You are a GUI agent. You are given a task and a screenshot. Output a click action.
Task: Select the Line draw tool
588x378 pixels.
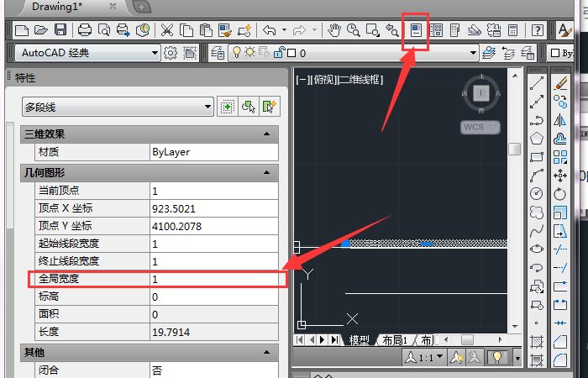537,83
